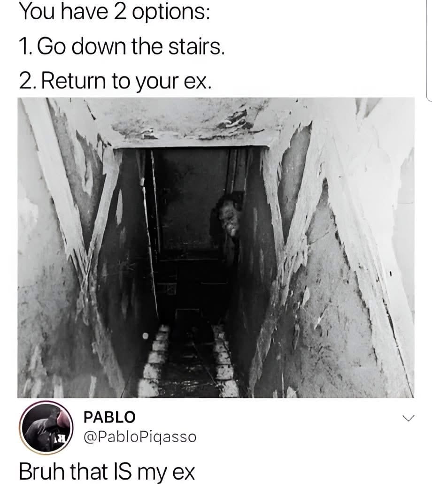
Task: Click the capitalized word 'IS' in reply
Action: [x=124, y=472]
